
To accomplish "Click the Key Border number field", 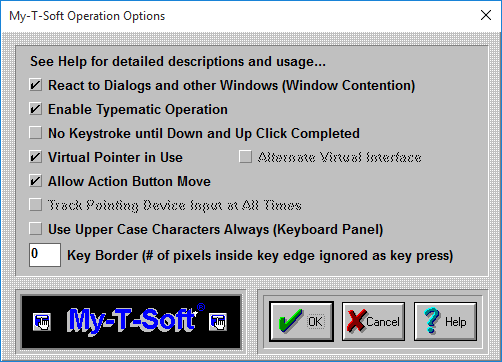I will [45, 255].
